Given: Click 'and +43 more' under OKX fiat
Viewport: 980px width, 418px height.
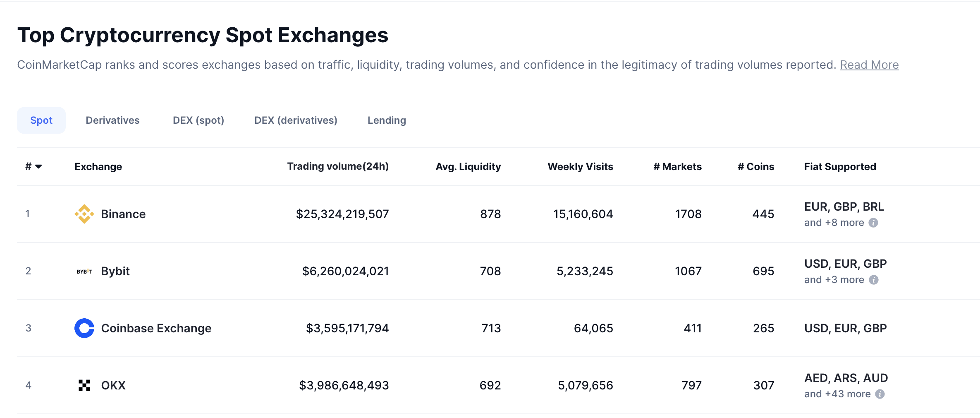Looking at the screenshot, I should pyautogui.click(x=837, y=394).
